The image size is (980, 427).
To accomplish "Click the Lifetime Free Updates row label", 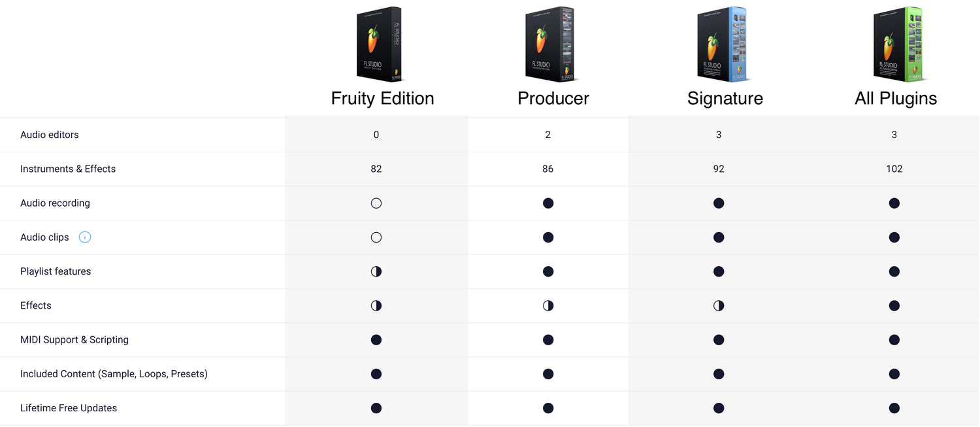I will click(x=69, y=408).
